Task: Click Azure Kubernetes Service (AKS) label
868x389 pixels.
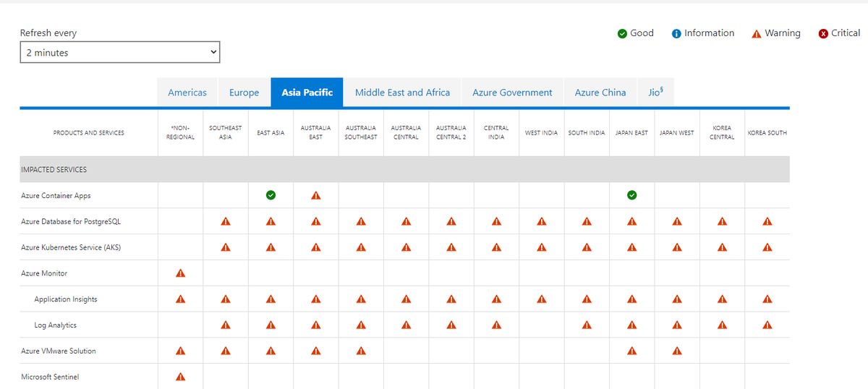Action: [x=71, y=247]
